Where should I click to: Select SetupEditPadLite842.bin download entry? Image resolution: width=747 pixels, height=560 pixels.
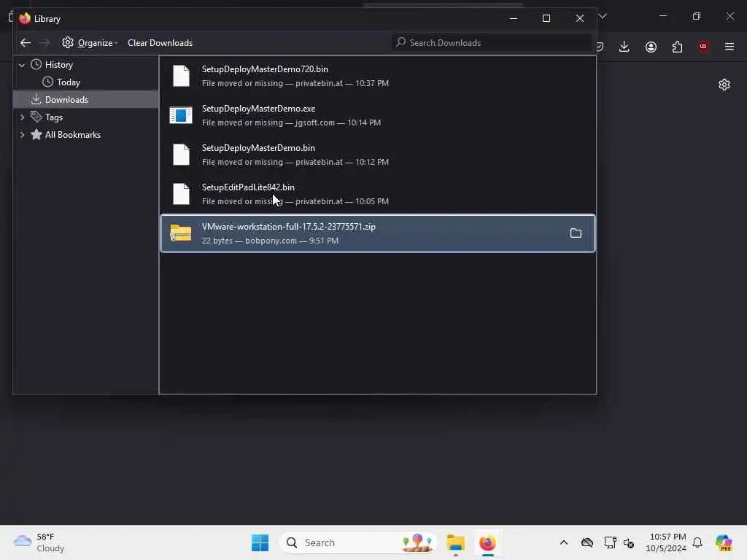(378, 195)
